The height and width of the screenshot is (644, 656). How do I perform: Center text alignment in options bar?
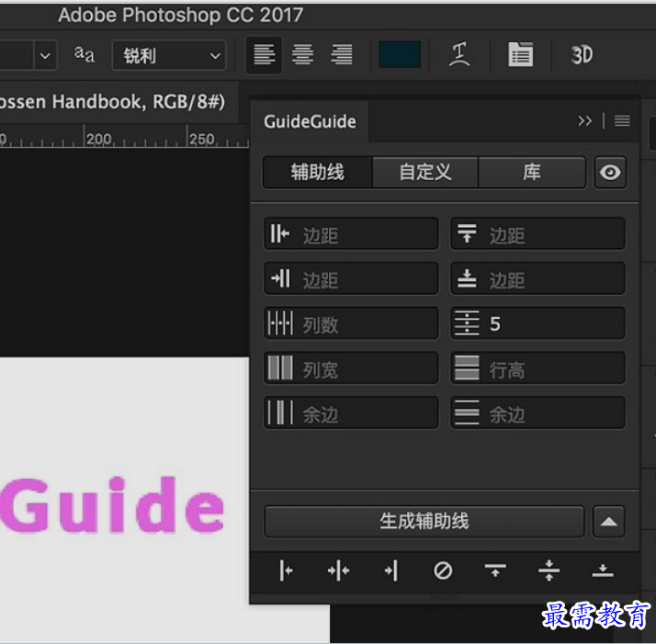click(302, 55)
